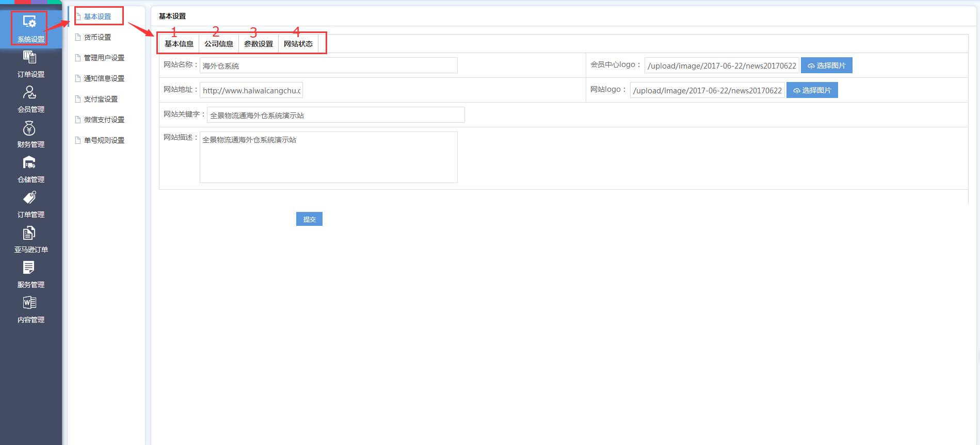
Task: Select 管理用户设置 submenu item
Action: point(104,58)
